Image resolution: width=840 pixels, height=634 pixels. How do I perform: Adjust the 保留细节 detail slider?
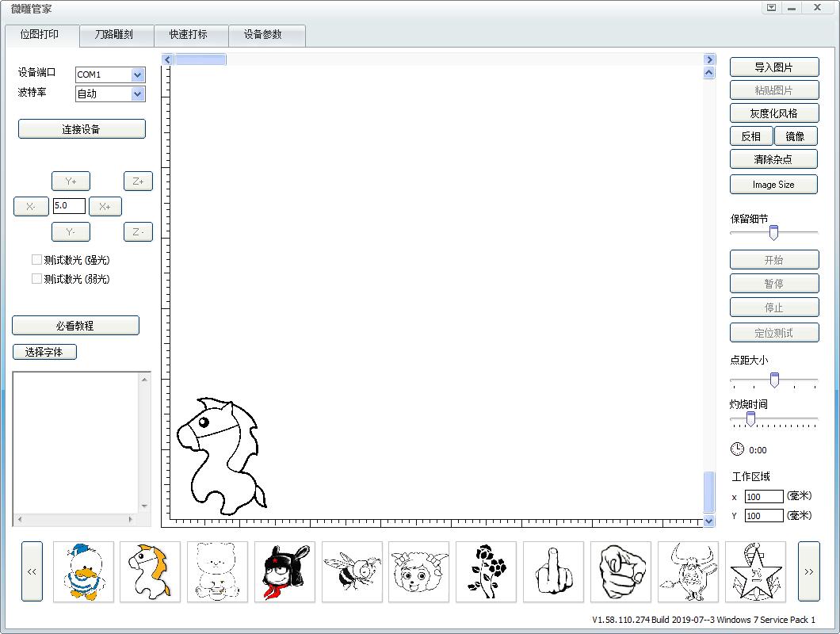[x=774, y=231]
